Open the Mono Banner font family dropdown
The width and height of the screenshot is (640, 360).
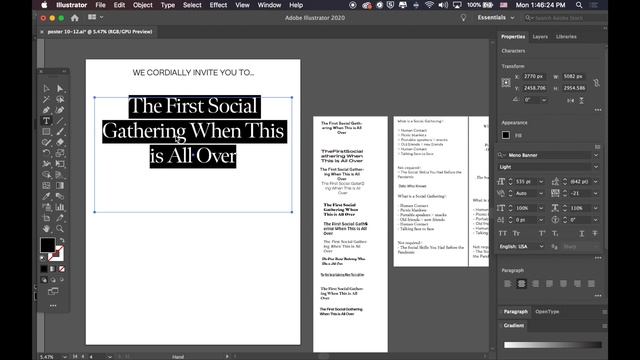[x=596, y=156]
